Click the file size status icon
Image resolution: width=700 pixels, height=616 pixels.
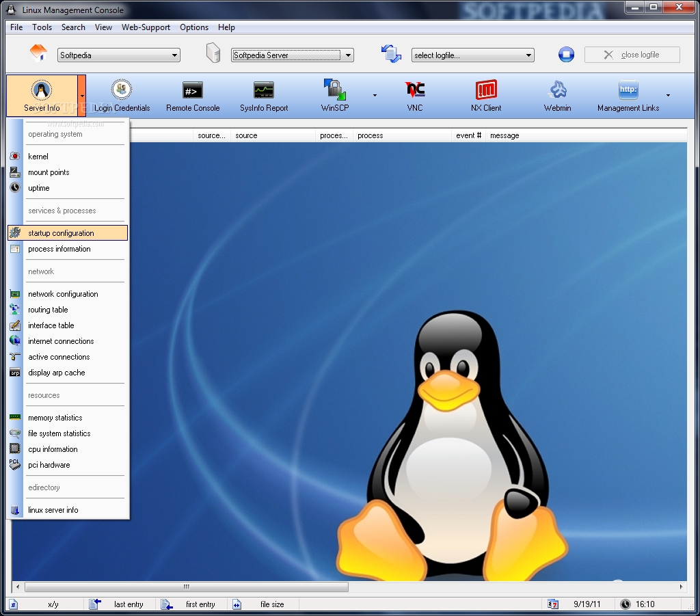237,604
